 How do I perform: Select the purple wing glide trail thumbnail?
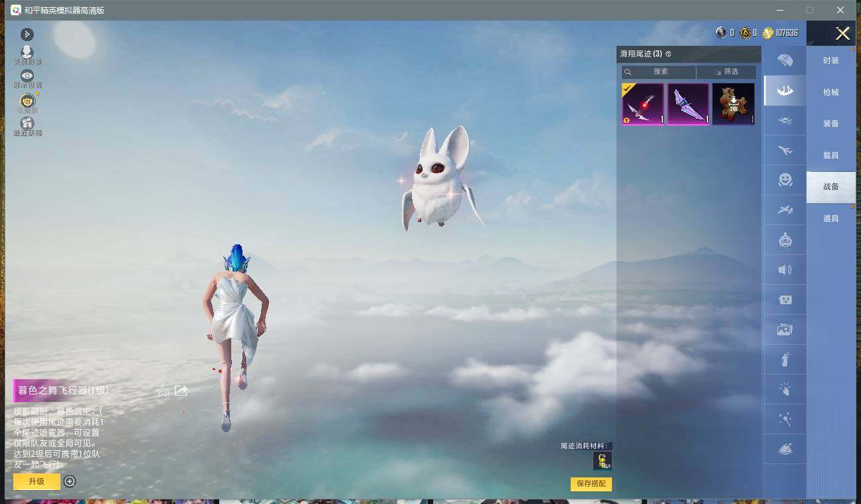(688, 104)
